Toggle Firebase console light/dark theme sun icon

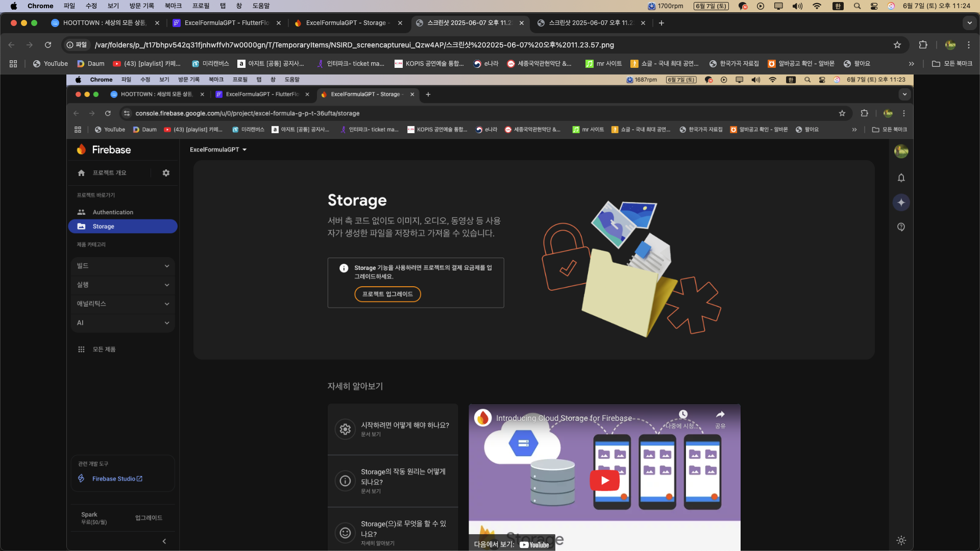point(901,540)
